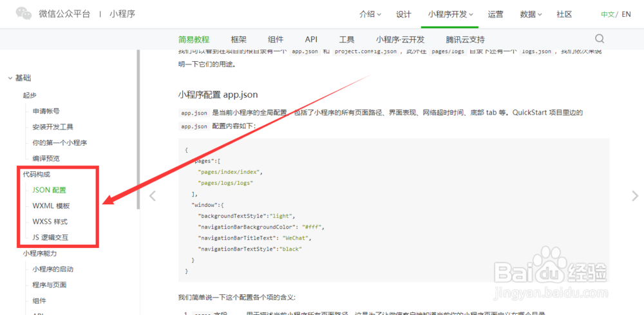Click the "navigationBarBackgroundColor" code line
The width and height of the screenshot is (644, 315).
(x=261, y=227)
